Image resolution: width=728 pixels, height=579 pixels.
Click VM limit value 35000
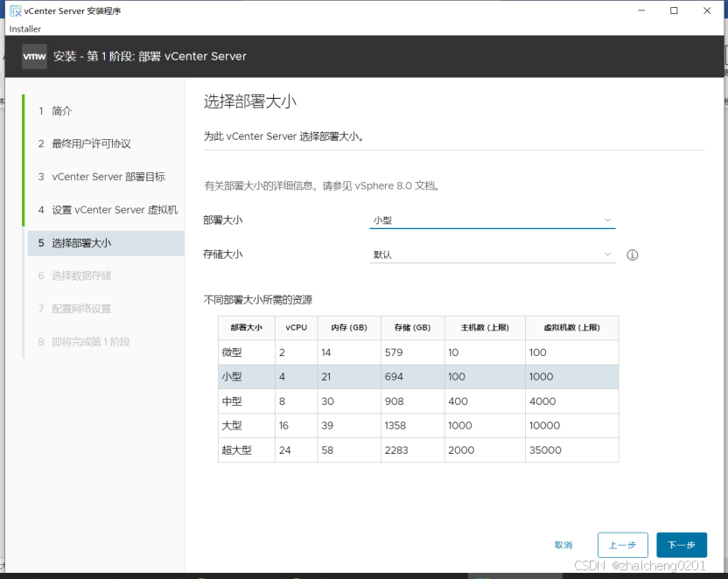point(545,450)
